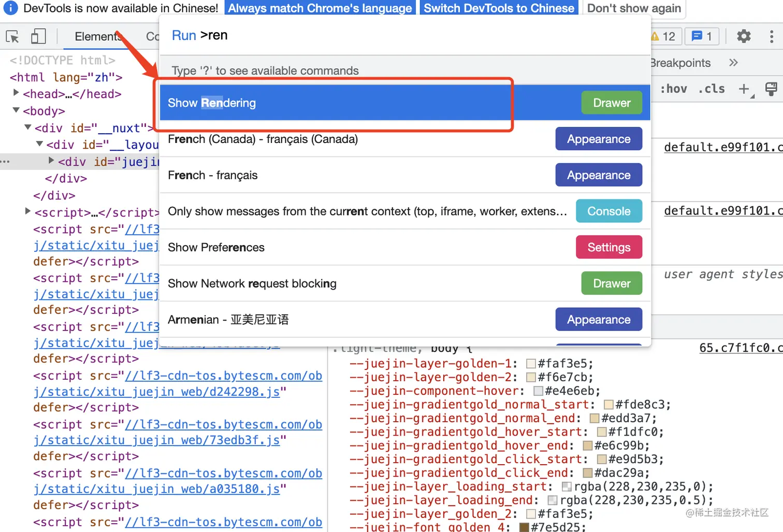Toggle the :hov element state panel
The width and height of the screenshot is (783, 532).
click(673, 89)
